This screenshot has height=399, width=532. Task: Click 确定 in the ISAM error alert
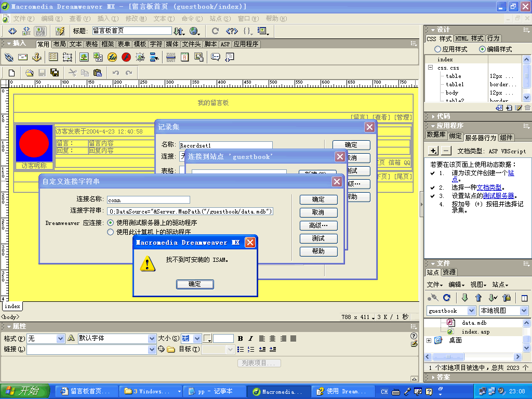[195, 284]
